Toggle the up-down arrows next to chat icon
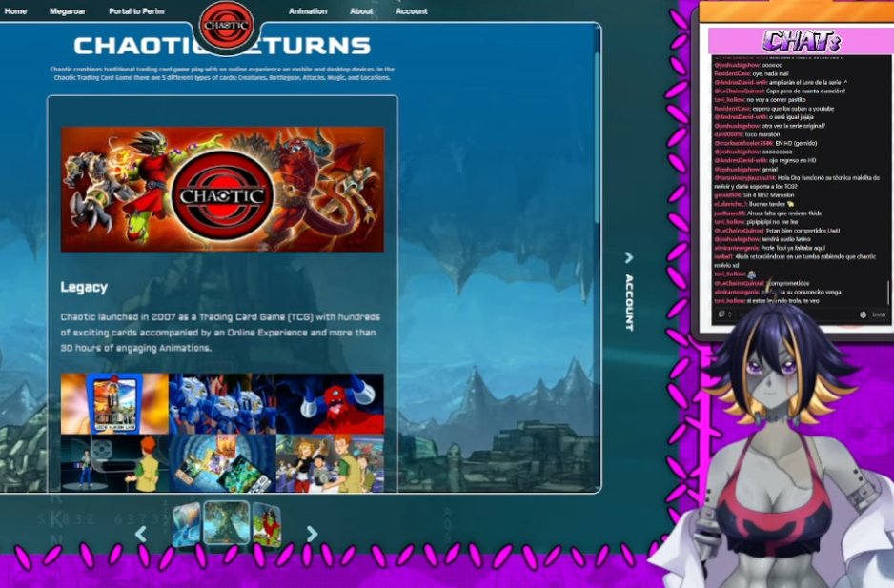The height and width of the screenshot is (588, 894). [730, 314]
